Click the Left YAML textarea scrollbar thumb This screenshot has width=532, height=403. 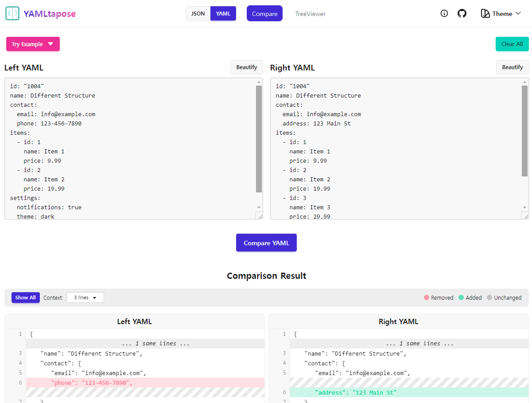(259, 139)
